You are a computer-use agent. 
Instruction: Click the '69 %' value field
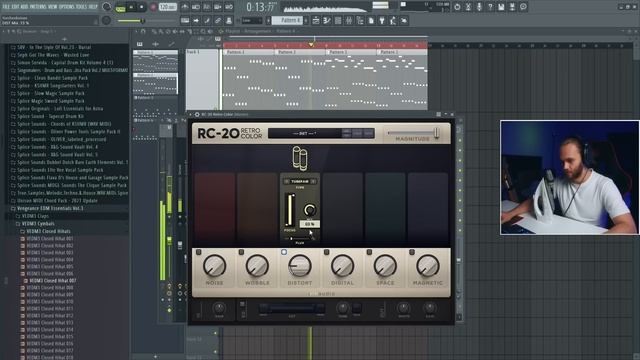pos(309,224)
